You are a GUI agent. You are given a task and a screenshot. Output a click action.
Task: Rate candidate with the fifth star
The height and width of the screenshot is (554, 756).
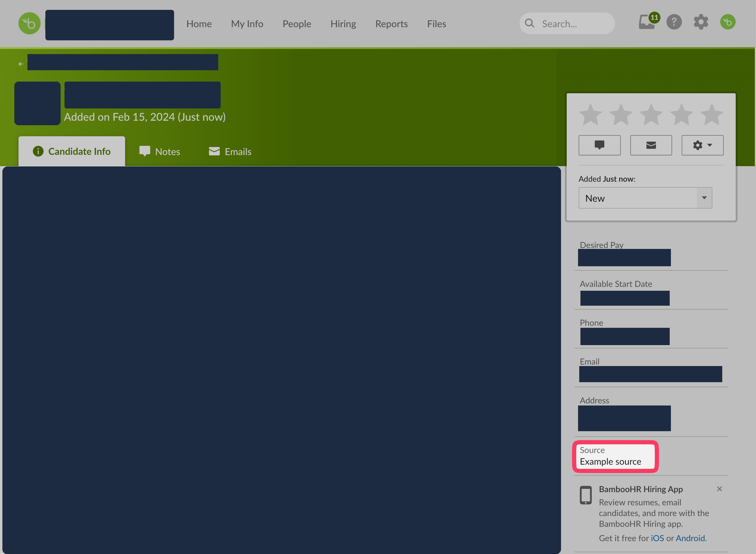click(x=712, y=115)
